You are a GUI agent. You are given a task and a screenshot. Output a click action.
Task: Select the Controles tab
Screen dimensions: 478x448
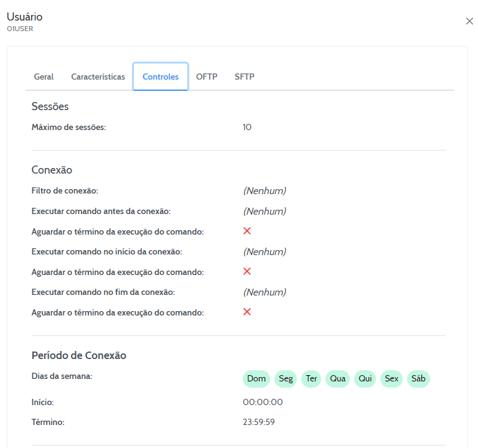(161, 77)
